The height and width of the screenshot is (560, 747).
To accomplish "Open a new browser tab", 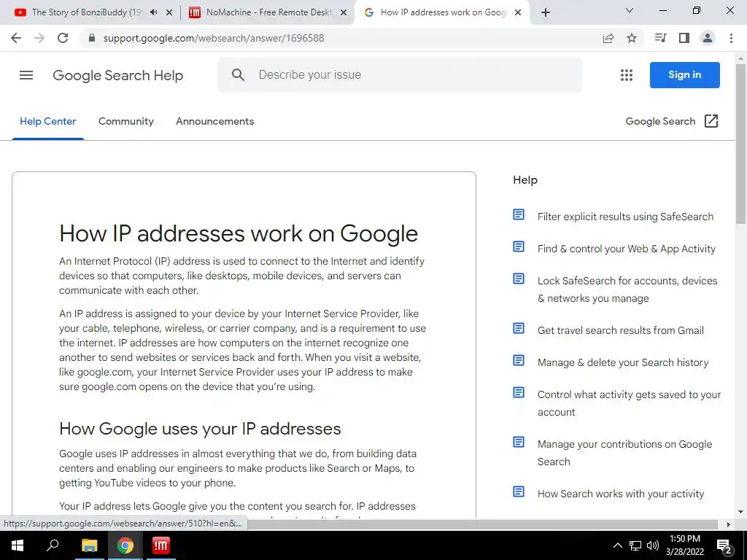I will [546, 13].
